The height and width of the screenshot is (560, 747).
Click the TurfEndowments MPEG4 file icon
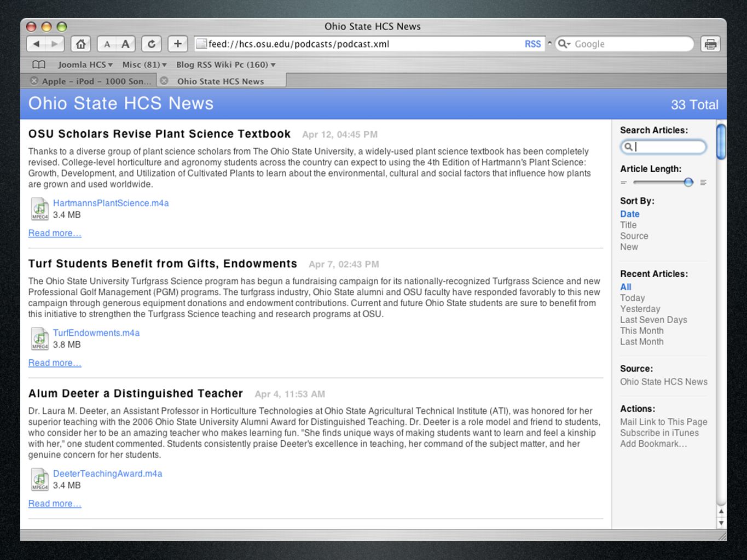click(40, 339)
